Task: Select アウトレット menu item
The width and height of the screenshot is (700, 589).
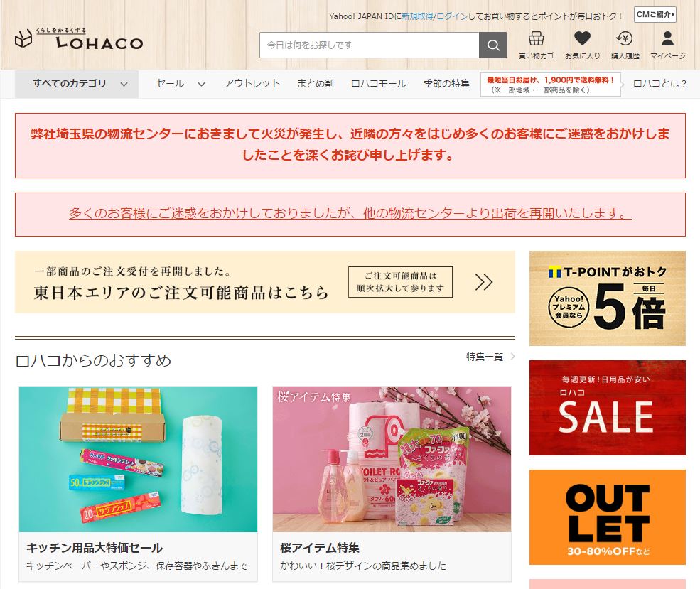Action: tap(252, 83)
